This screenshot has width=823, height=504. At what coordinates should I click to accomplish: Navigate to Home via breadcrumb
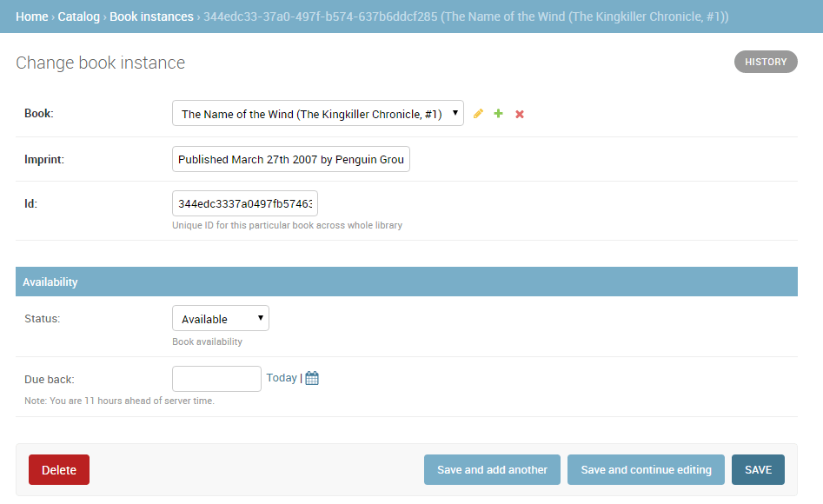(x=31, y=16)
